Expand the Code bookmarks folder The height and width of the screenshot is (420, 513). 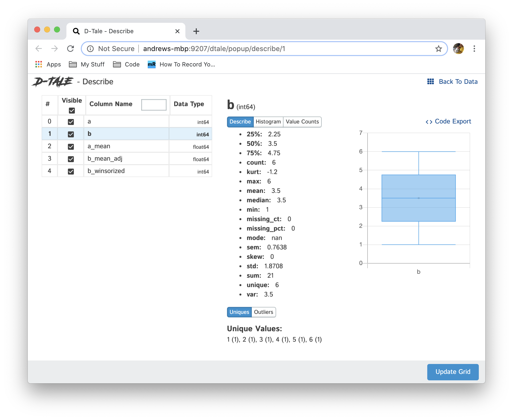coord(126,64)
